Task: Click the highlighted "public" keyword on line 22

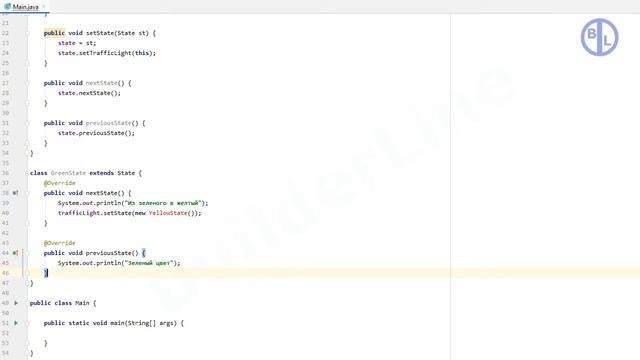Action: [x=54, y=33]
